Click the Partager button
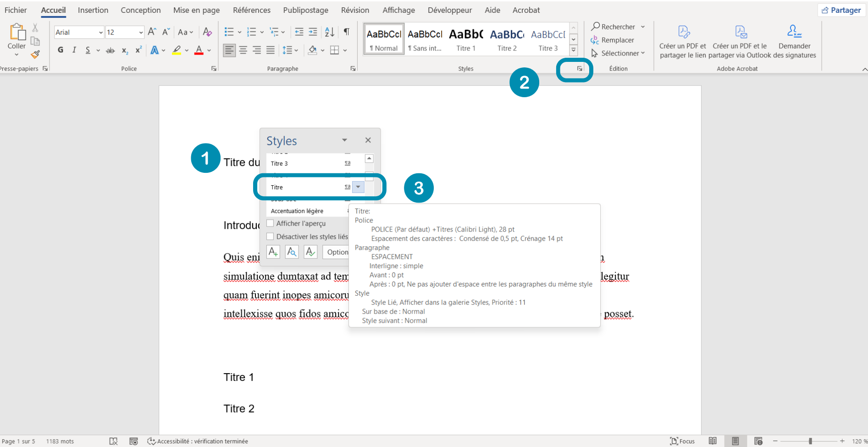The image size is (868, 447). coord(841,10)
